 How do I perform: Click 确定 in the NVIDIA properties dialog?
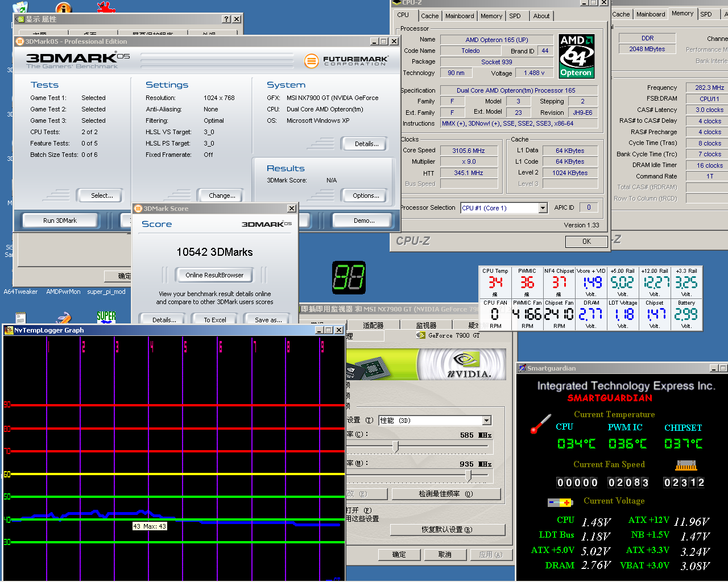click(x=399, y=555)
